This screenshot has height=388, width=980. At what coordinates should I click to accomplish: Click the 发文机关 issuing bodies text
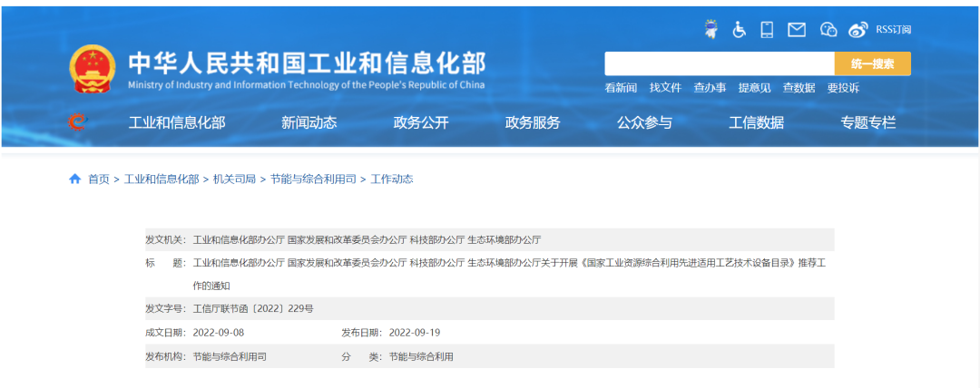[x=367, y=240]
